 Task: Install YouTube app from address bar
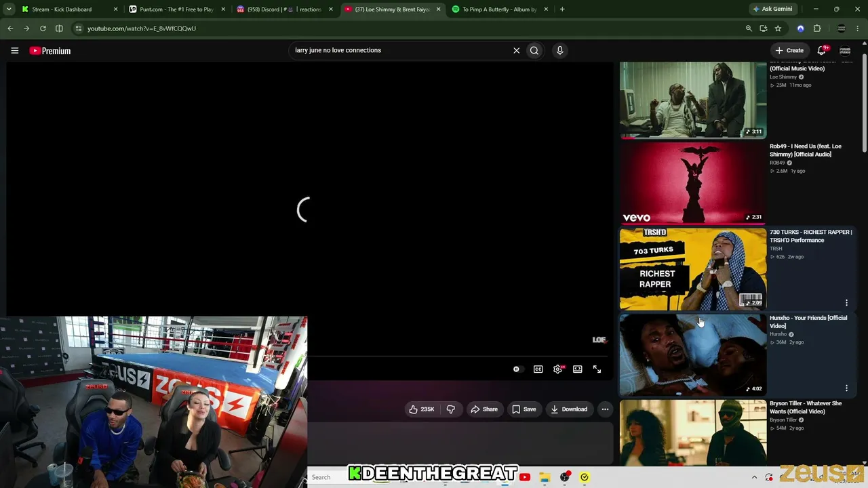click(x=764, y=28)
